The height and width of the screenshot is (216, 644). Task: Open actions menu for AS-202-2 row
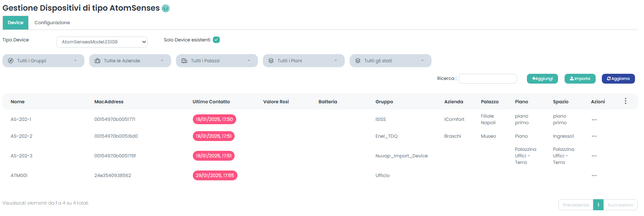coord(594,136)
